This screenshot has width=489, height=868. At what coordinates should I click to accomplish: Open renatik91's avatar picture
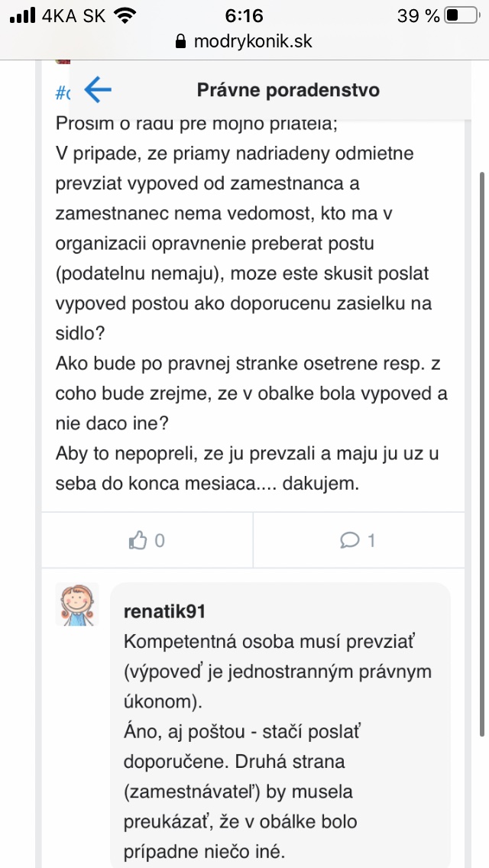pos(77,604)
